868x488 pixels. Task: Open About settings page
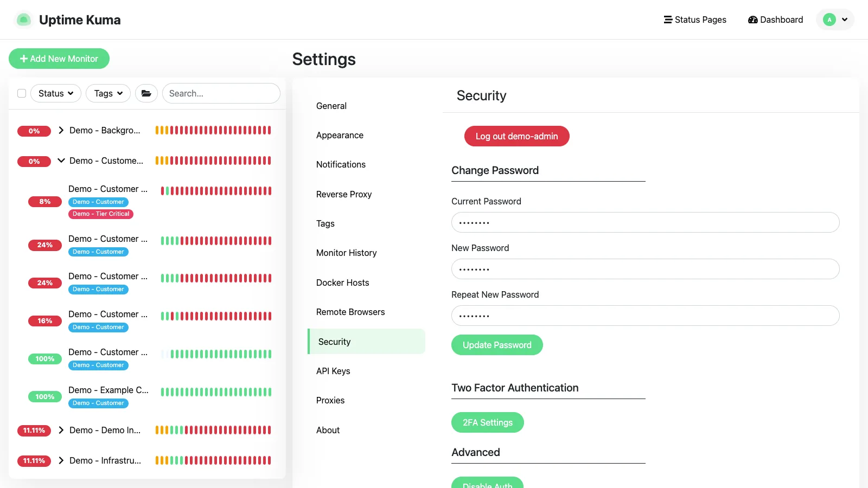366,430
